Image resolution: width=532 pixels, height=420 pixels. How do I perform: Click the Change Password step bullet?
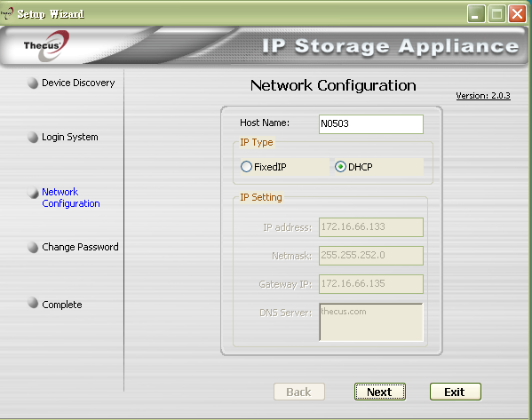click(x=33, y=247)
